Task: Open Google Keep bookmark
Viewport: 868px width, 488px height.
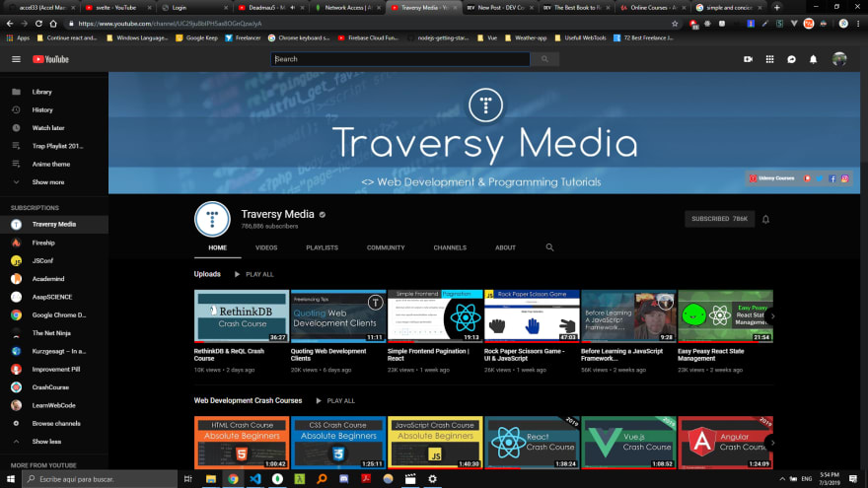Action: (196, 38)
